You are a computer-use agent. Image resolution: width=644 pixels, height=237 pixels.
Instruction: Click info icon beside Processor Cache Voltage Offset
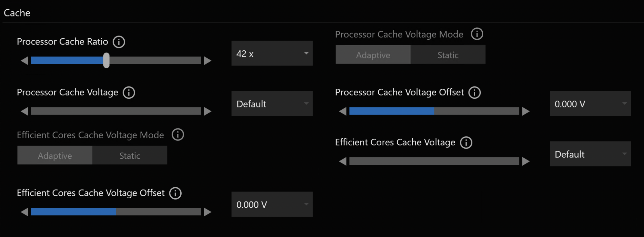(474, 93)
